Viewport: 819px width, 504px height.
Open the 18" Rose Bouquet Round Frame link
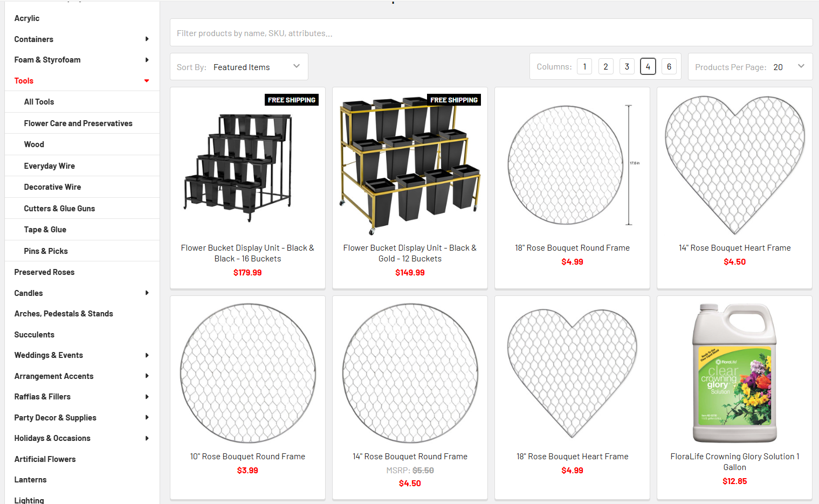pos(572,248)
